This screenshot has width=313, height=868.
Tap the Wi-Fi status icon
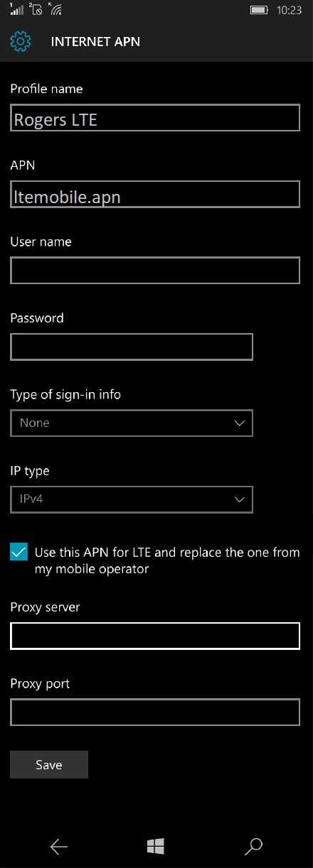coord(55,10)
